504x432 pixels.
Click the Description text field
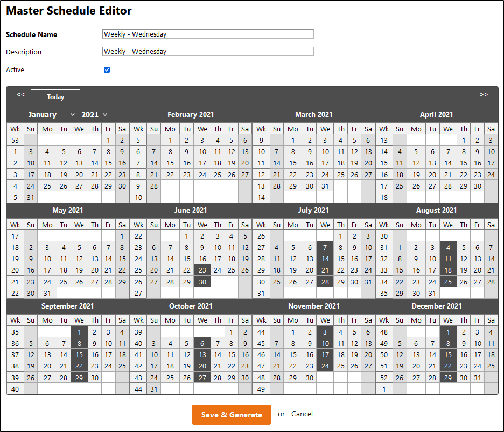(208, 52)
